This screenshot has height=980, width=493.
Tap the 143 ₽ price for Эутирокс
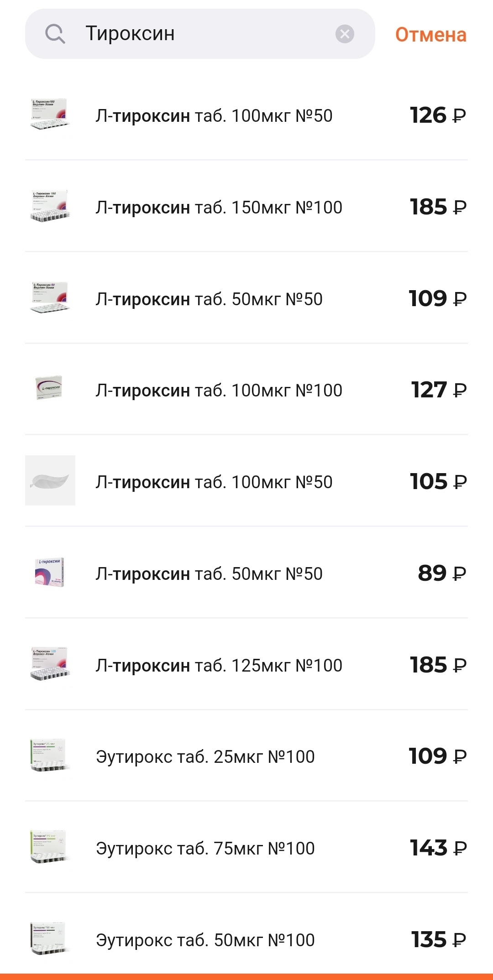(x=438, y=848)
